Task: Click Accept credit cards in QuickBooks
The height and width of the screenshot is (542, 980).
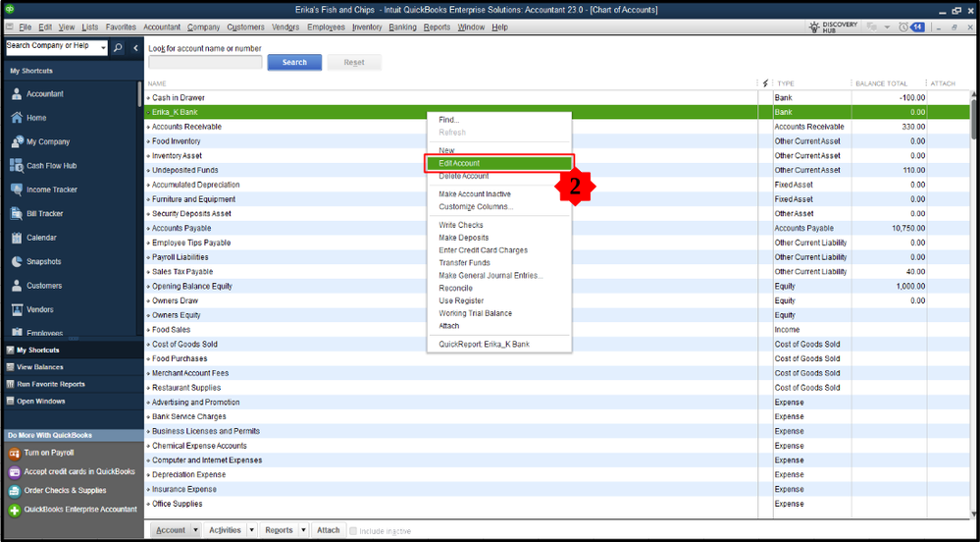Action: pyautogui.click(x=79, y=471)
